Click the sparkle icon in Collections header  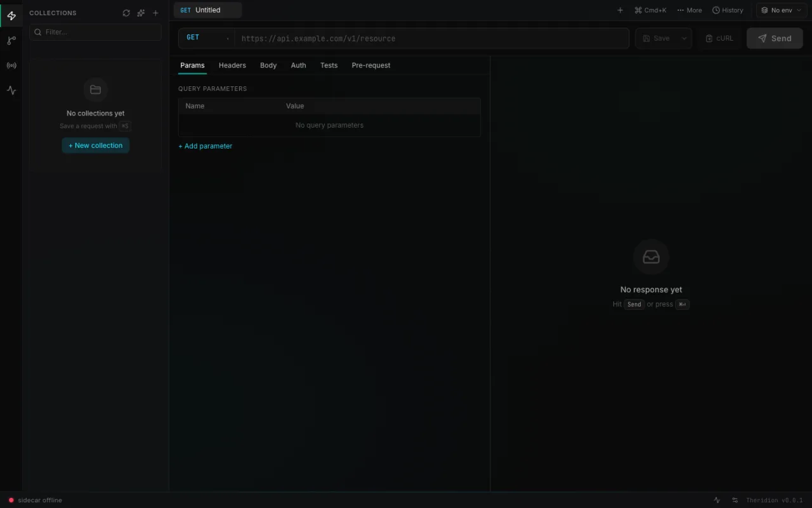(141, 13)
